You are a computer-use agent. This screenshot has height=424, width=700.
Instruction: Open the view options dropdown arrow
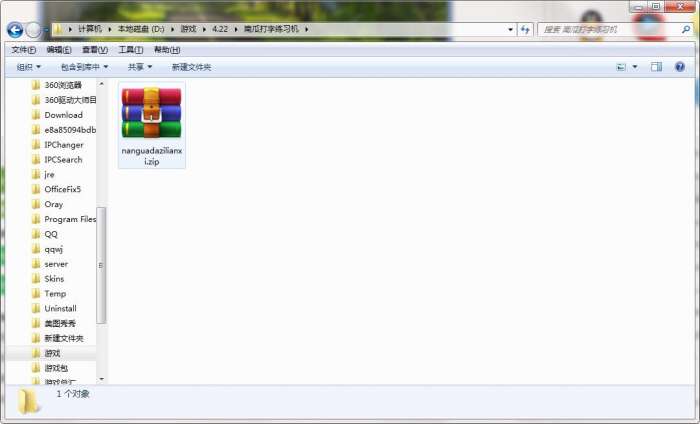click(635, 67)
